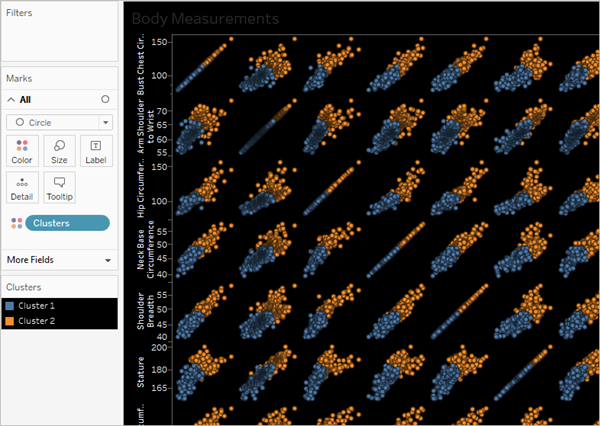Click the Body Measurements sheet title
600x426 pixels.
(x=204, y=18)
